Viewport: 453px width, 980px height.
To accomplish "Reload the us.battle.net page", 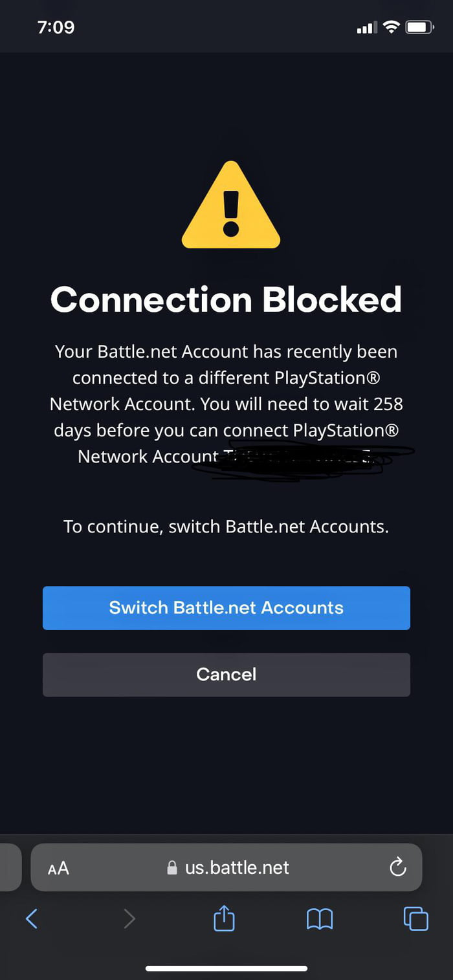I will 398,867.
